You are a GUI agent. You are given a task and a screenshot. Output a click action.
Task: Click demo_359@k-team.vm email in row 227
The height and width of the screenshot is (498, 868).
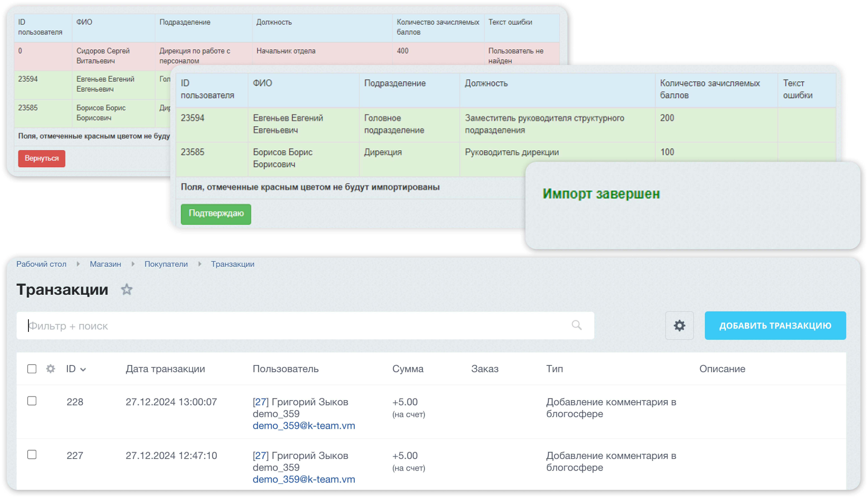[x=304, y=479]
